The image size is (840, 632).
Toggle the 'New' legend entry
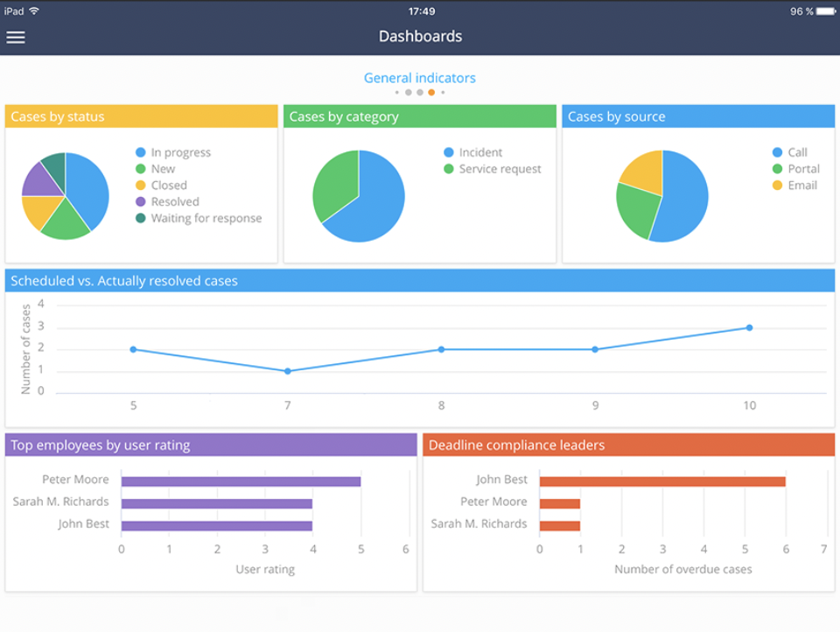click(x=164, y=168)
